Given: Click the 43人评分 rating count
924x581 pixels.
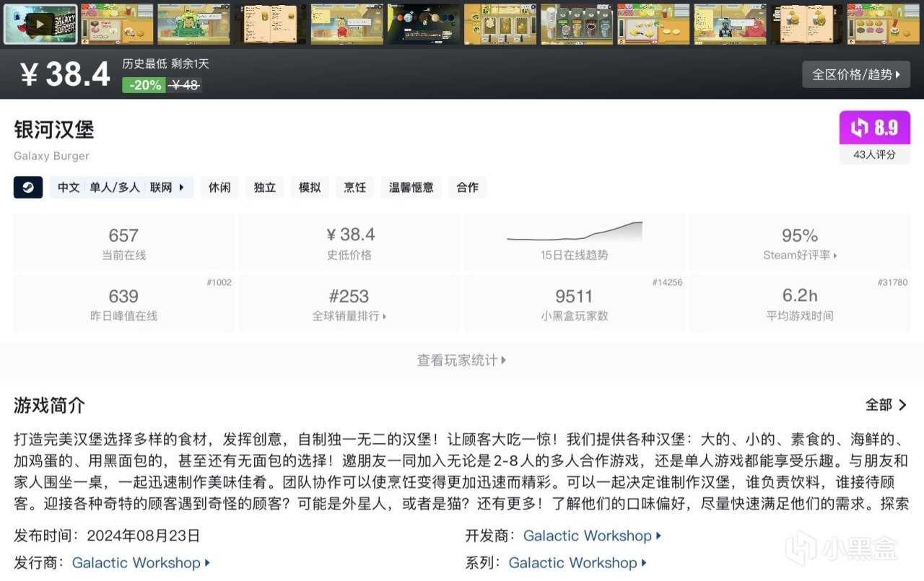Looking at the screenshot, I should pos(874,154).
